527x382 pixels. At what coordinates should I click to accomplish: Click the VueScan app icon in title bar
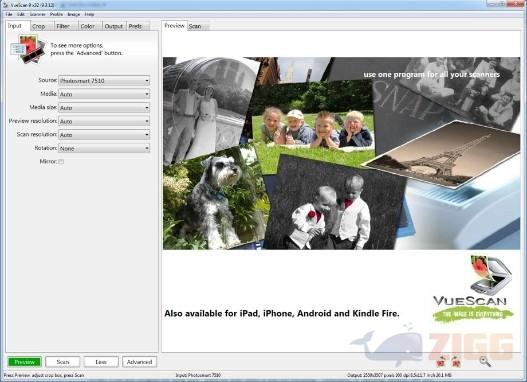(x=5, y=5)
